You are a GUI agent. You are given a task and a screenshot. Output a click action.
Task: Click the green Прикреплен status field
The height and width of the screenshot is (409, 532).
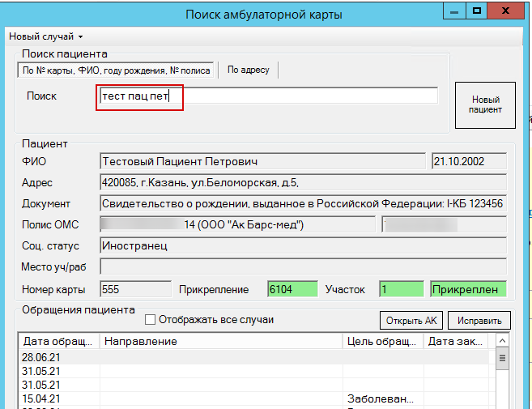468,288
